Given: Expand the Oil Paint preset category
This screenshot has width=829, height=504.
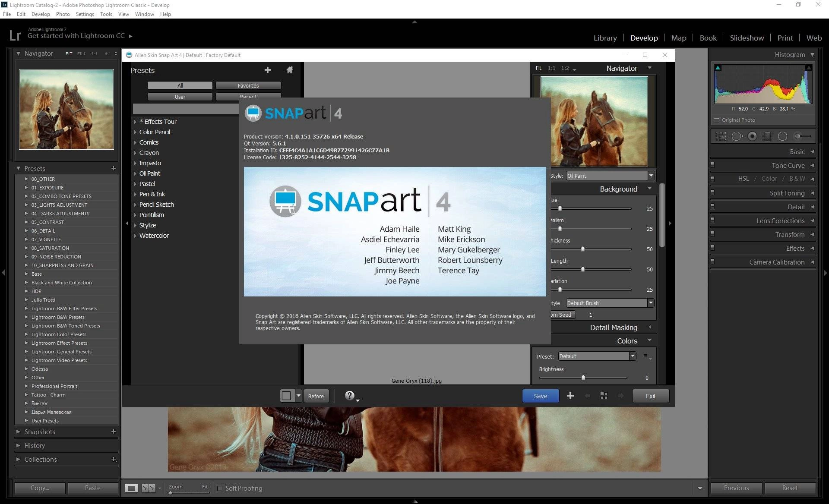Looking at the screenshot, I should pyautogui.click(x=135, y=173).
